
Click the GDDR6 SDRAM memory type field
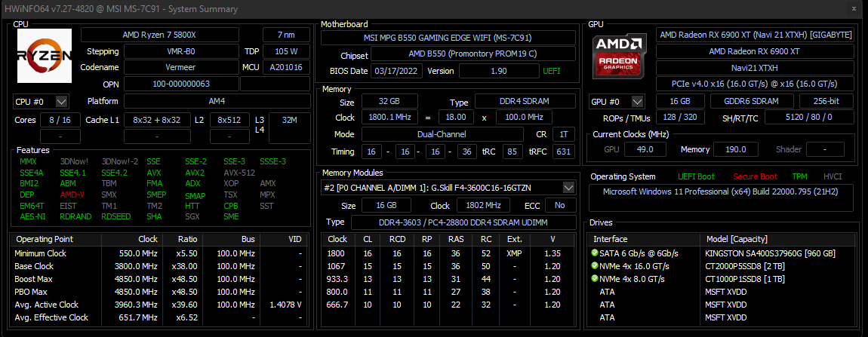tap(751, 102)
